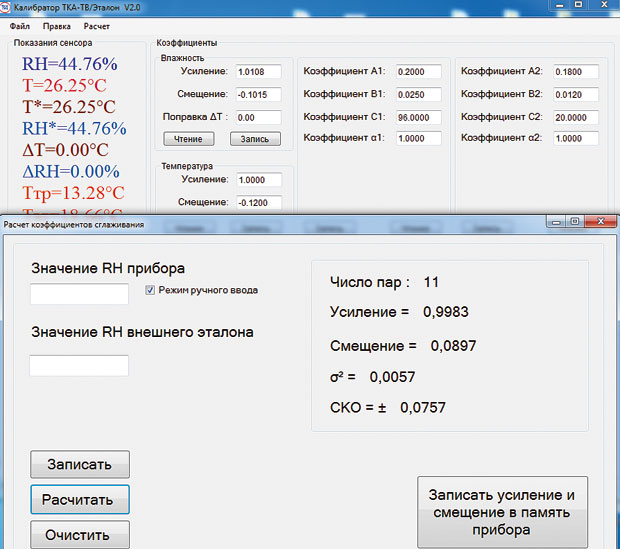Click the humidity Усиление field 1.0108
This screenshot has height=549, width=620.
point(258,72)
